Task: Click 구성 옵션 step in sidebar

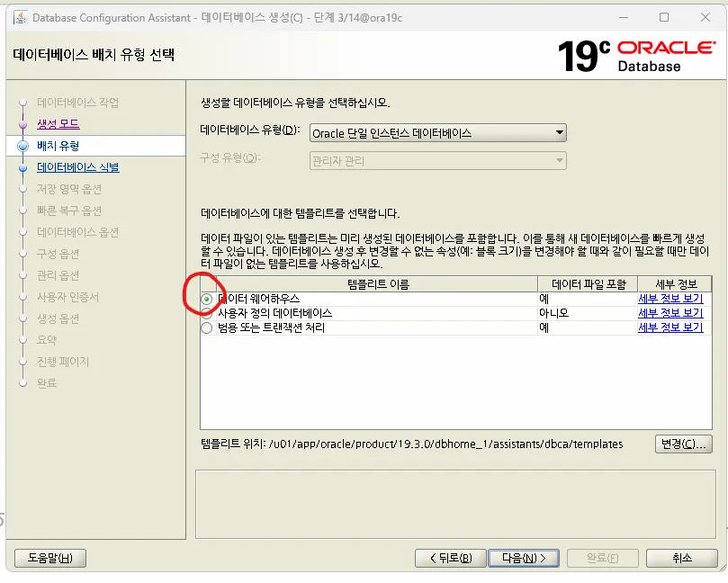Action: pyautogui.click(x=58, y=254)
